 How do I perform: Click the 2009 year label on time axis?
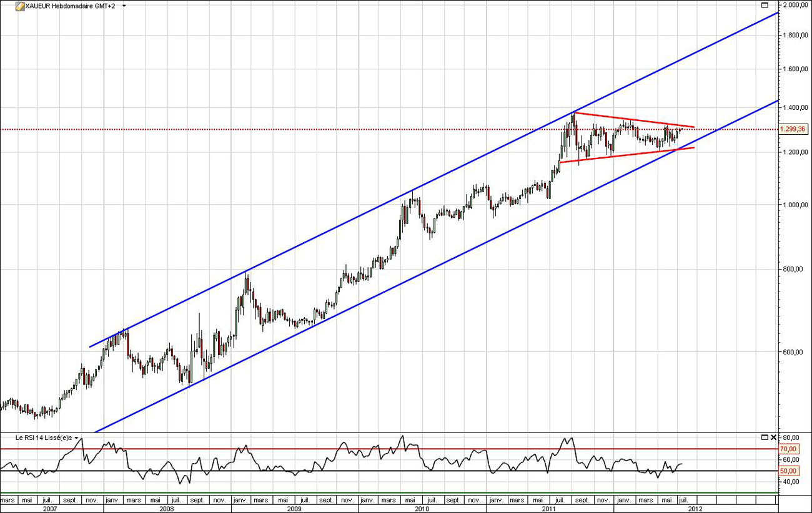294,509
